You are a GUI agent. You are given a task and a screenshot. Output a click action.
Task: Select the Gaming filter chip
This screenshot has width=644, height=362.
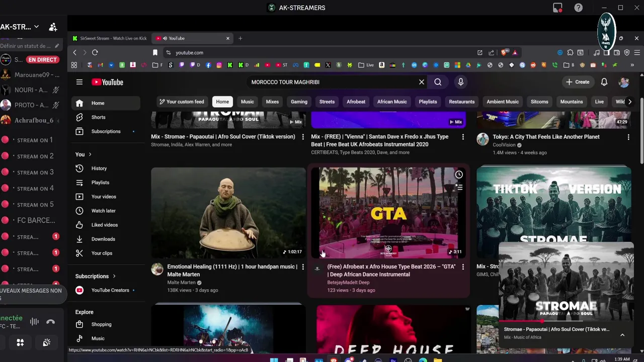click(x=299, y=102)
